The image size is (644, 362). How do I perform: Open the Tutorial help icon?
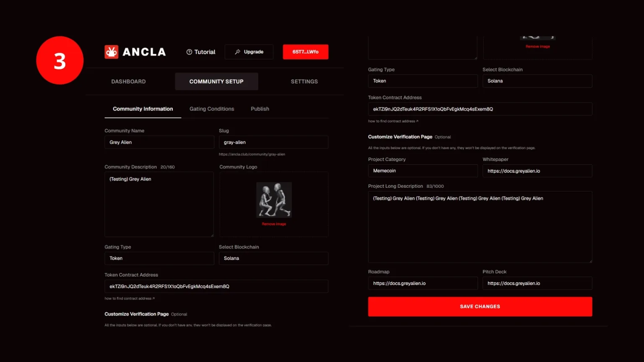pyautogui.click(x=189, y=52)
